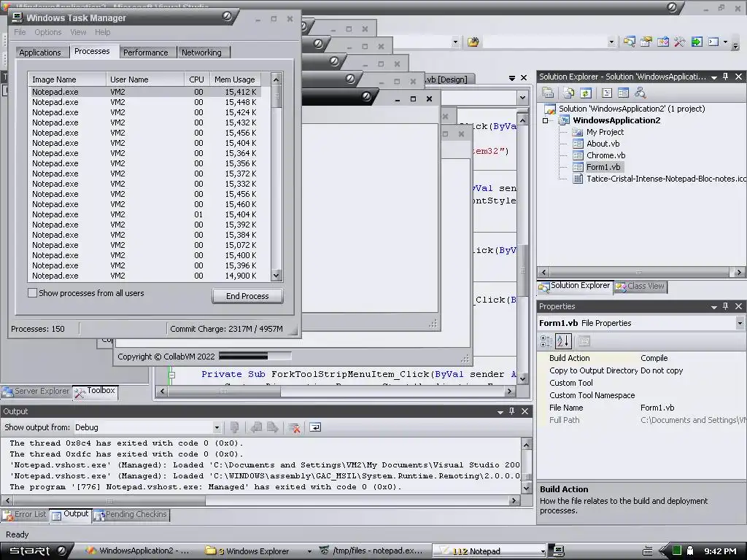The width and height of the screenshot is (747, 560).
Task: Open the Command Window toolbar icon
Action: tap(713, 42)
